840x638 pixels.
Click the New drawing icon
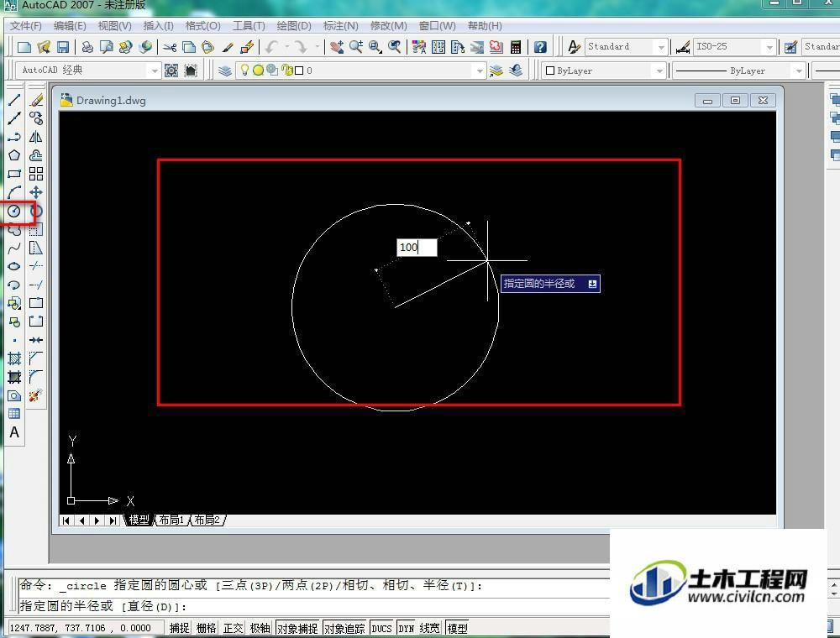pyautogui.click(x=24, y=47)
